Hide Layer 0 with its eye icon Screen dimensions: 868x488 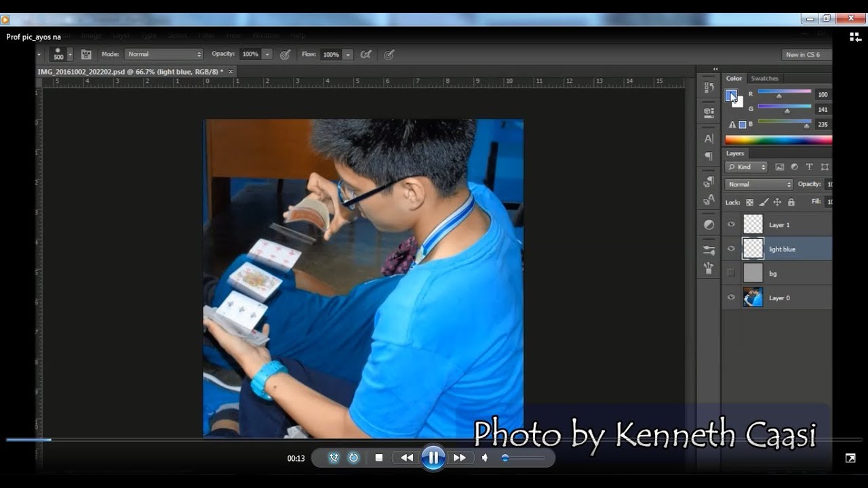coord(731,298)
